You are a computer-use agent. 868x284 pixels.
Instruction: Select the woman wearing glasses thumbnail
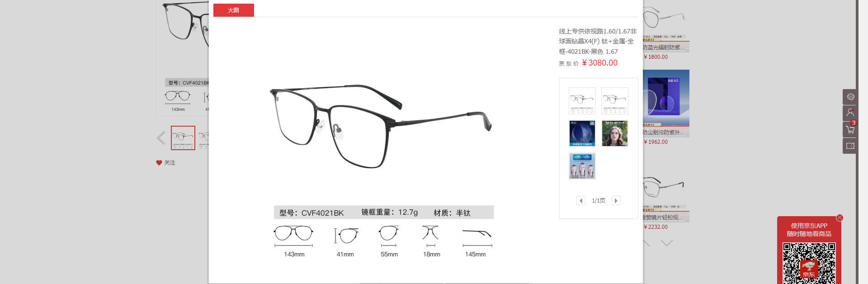tap(615, 133)
